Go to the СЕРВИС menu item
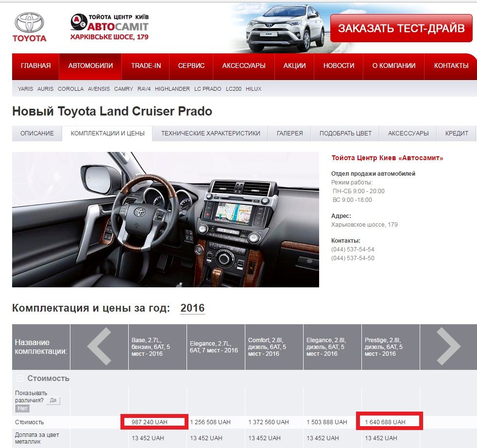Image resolution: width=477 pixels, height=448 pixels. [191, 66]
